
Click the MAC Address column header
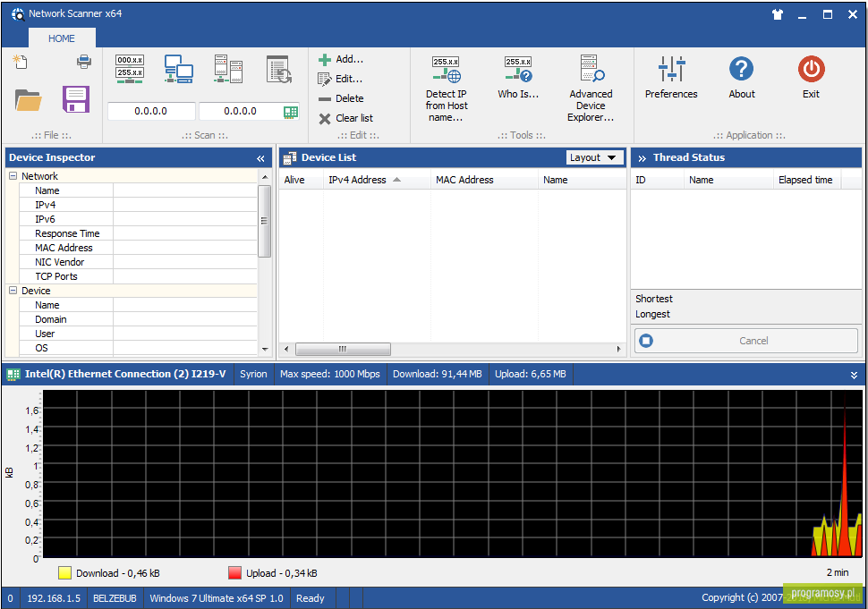(484, 180)
